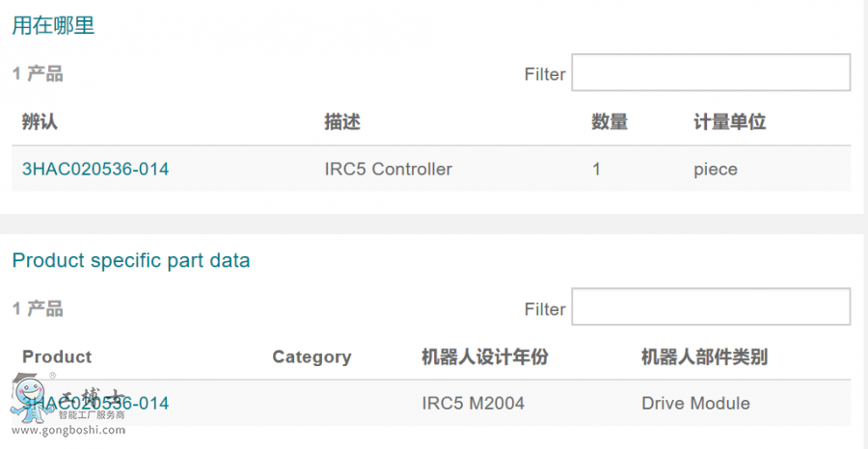Focus the Filter box for Product specific part data
Screen dimensions: 868x449
pyautogui.click(x=711, y=307)
